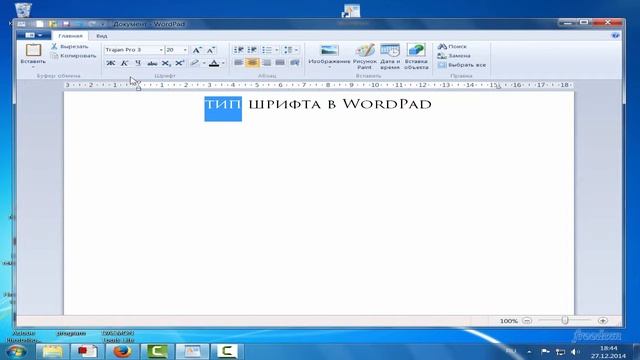Apply text highlight color pen
Image resolution: width=640 pixels, height=360 pixels.
[x=195, y=63]
